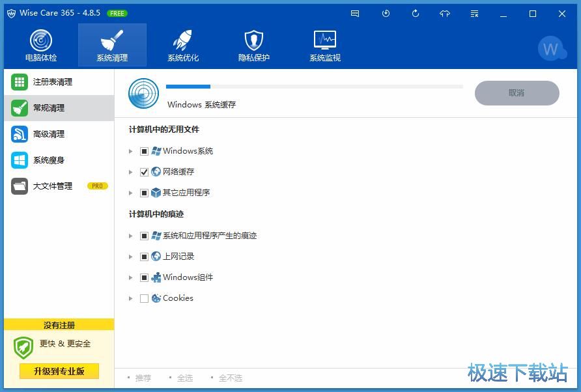Click the 计算机中的痕迹 heading
581x392 pixels.
point(156,214)
